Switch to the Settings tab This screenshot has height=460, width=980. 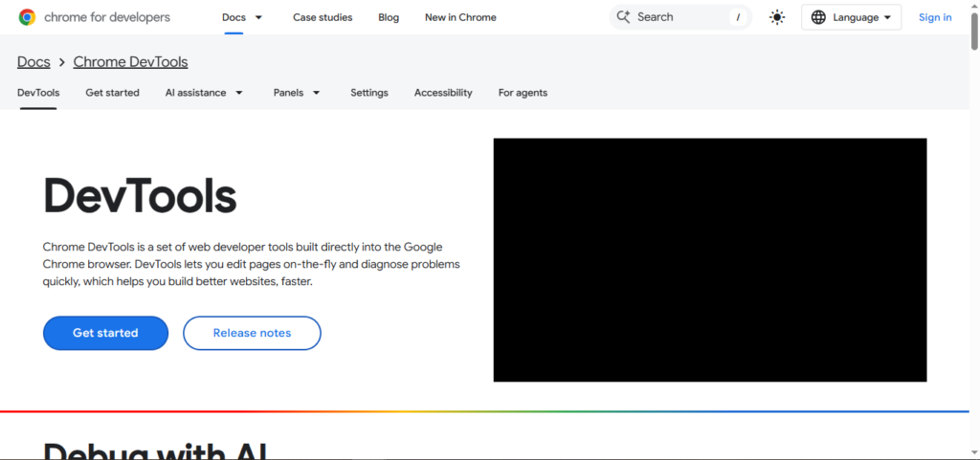[369, 93]
